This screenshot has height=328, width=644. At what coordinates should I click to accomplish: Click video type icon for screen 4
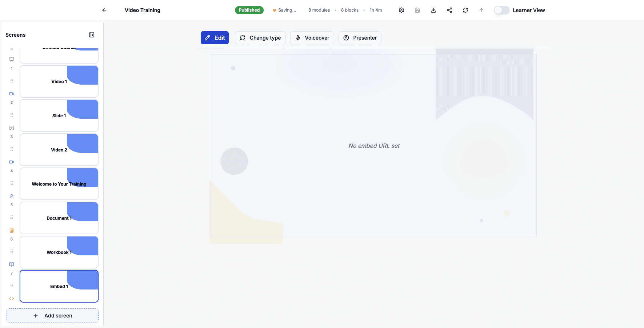pyautogui.click(x=12, y=162)
